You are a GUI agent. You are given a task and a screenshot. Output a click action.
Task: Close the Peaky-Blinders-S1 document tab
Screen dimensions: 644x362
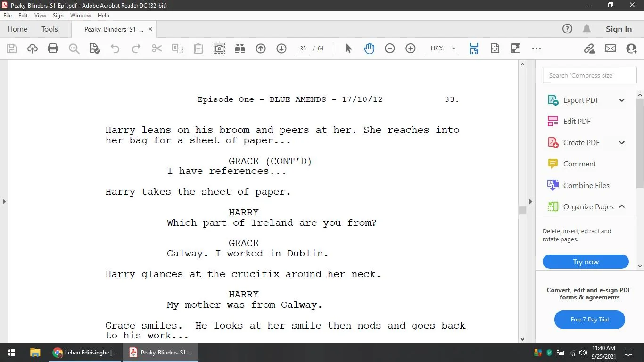pos(150,29)
